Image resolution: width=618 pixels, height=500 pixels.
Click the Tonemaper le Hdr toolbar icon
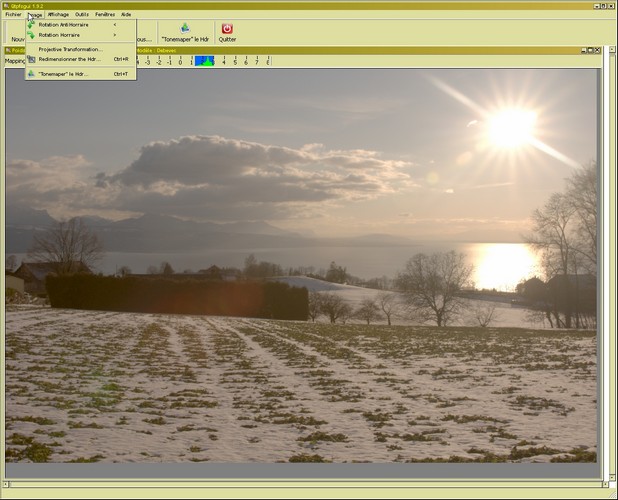pyautogui.click(x=185, y=29)
